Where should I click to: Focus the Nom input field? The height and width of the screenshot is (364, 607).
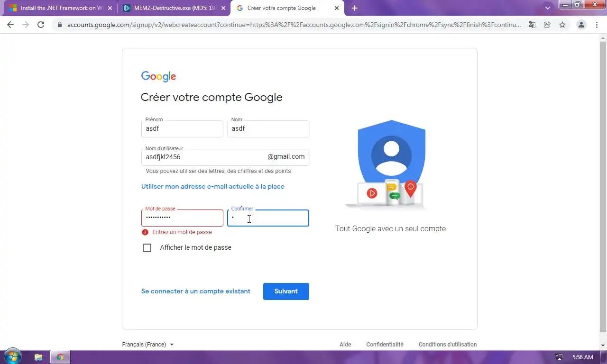click(268, 129)
